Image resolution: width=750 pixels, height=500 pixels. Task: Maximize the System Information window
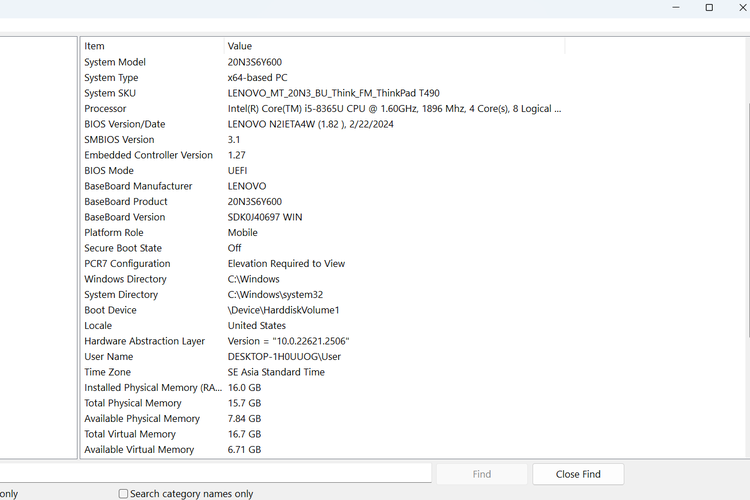coord(709,8)
